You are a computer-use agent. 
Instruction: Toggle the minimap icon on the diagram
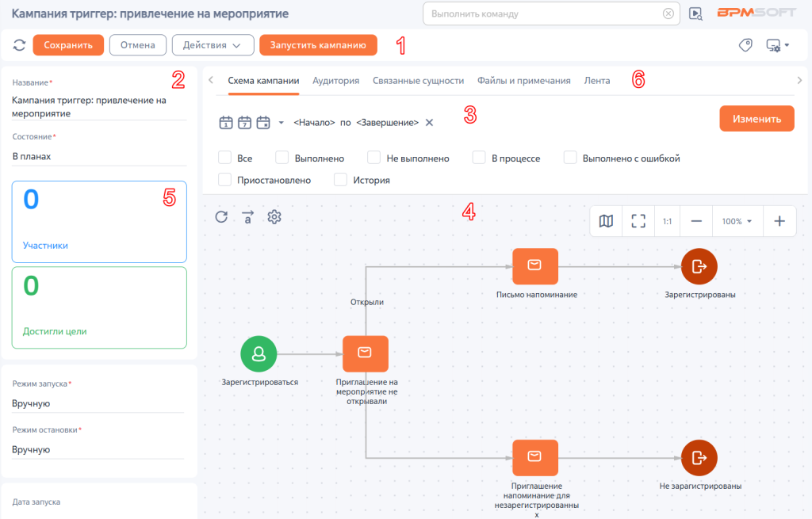coord(606,222)
